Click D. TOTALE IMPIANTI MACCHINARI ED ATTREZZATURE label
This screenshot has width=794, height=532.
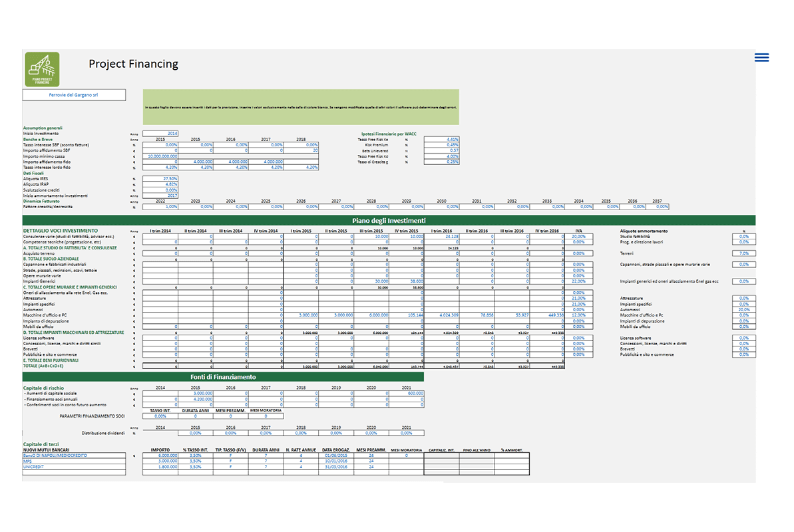point(73,332)
